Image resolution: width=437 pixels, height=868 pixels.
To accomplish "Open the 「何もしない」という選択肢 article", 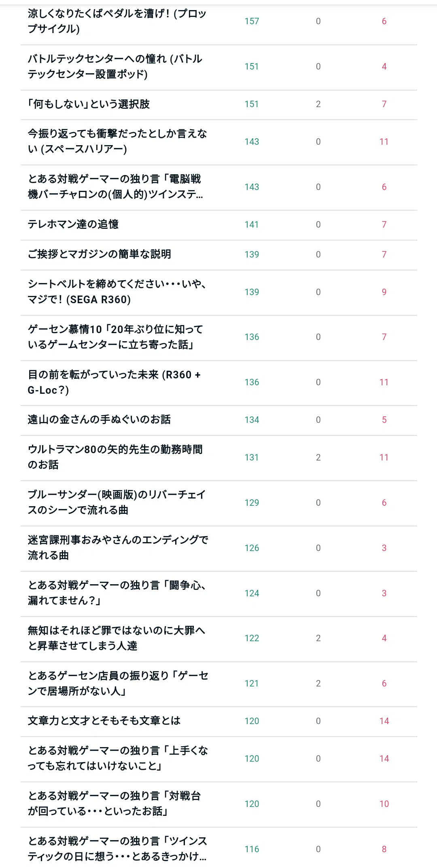I will (89, 104).
